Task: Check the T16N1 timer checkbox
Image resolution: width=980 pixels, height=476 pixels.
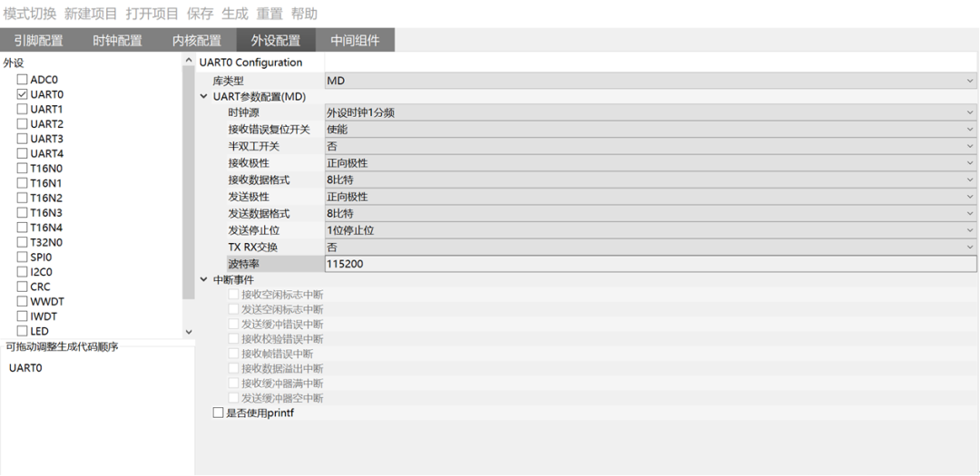Action: (x=22, y=183)
